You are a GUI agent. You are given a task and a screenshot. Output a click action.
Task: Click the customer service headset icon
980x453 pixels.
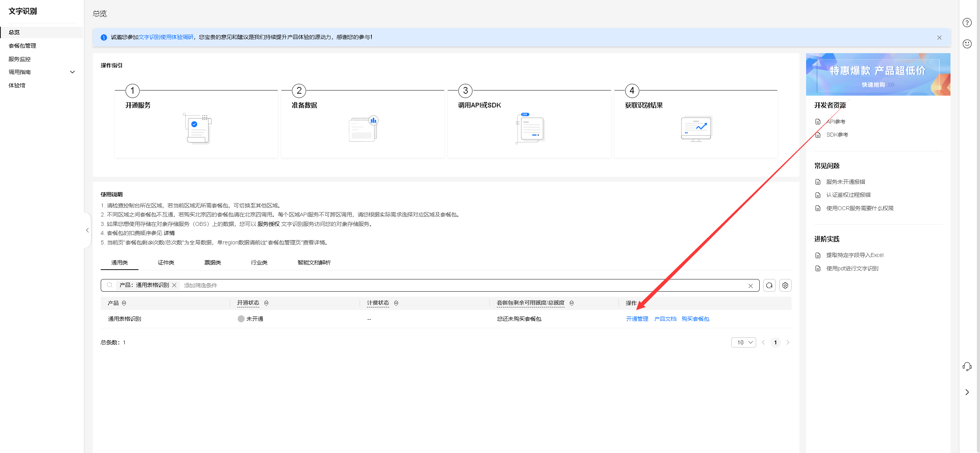(x=967, y=367)
